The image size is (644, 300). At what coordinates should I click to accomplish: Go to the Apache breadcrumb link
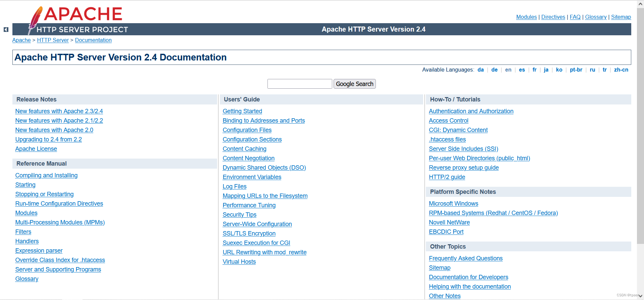[21, 40]
